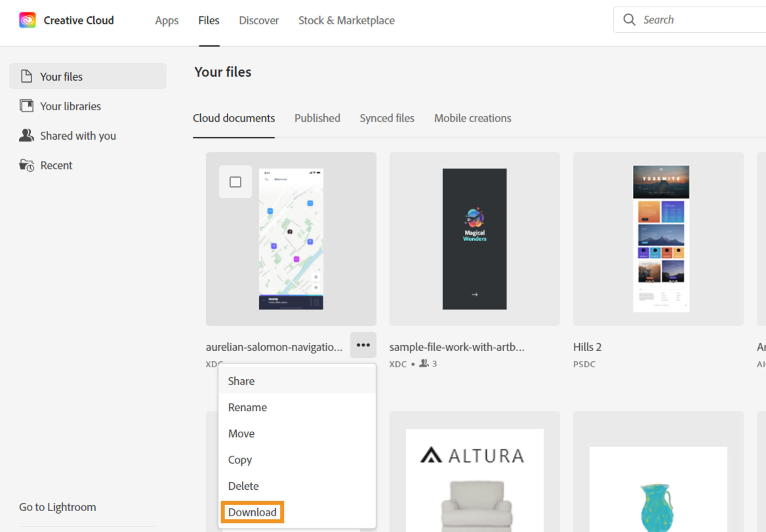Open Shared with you section

[78, 136]
